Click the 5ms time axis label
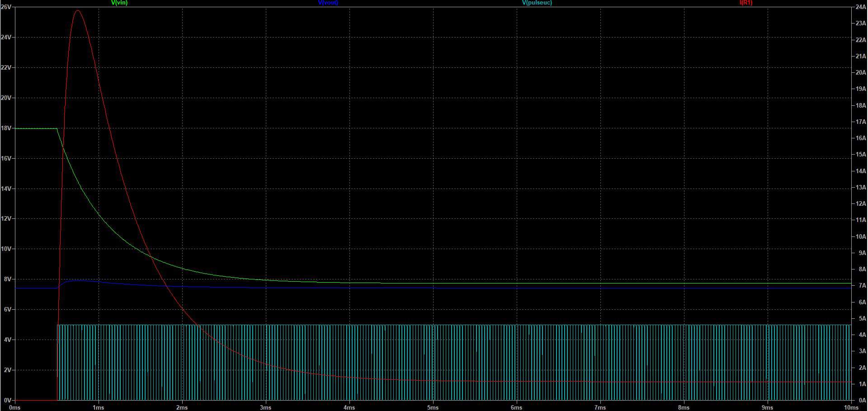The height and width of the screenshot is (411, 868). 433,407
